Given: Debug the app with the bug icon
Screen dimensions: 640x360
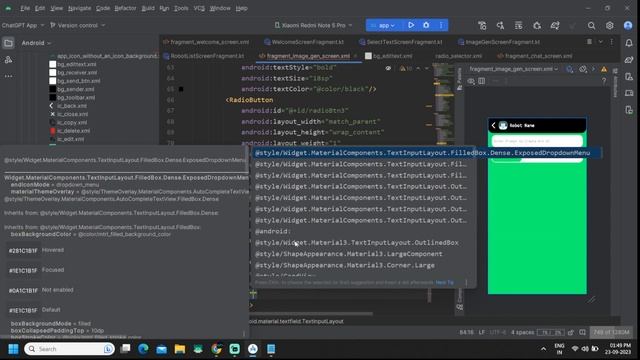Looking at the screenshot, I should tap(426, 25).
